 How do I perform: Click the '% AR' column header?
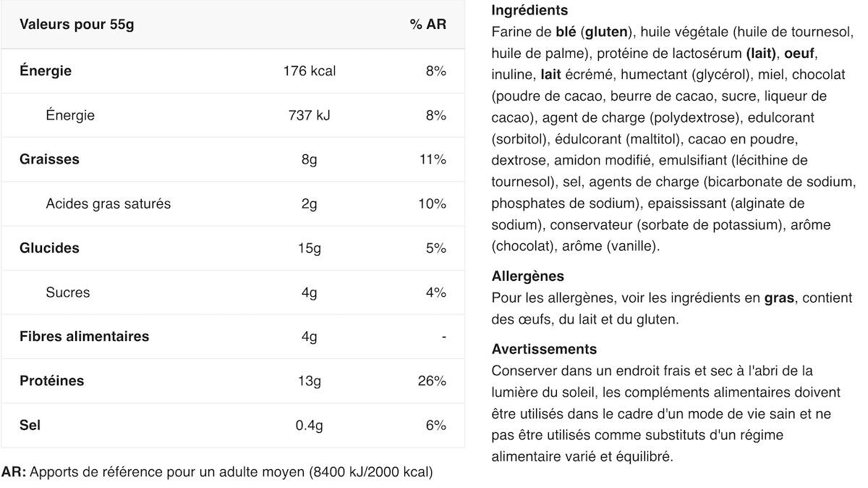[428, 24]
